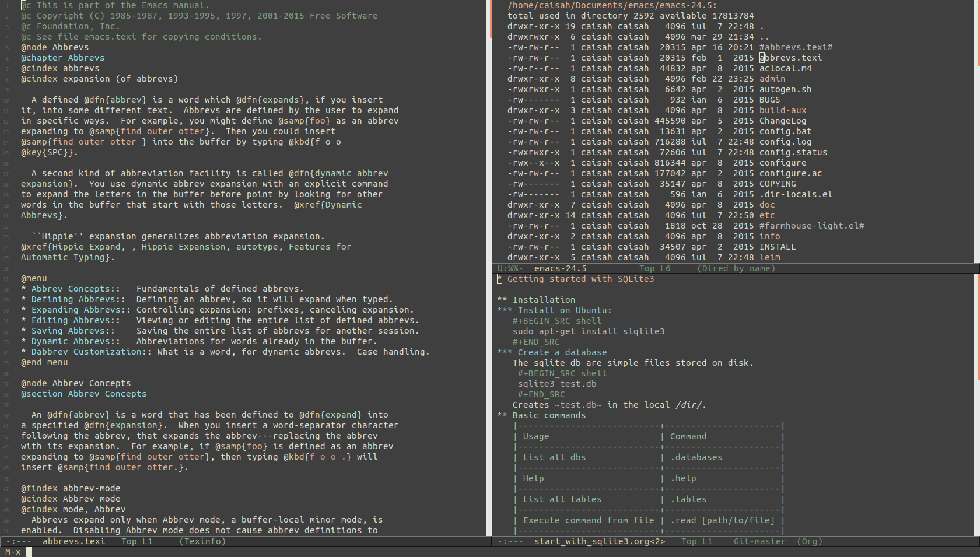Enter the build-aux directory in Dired
Viewport: 980px width, 557px height.
pos(783,110)
